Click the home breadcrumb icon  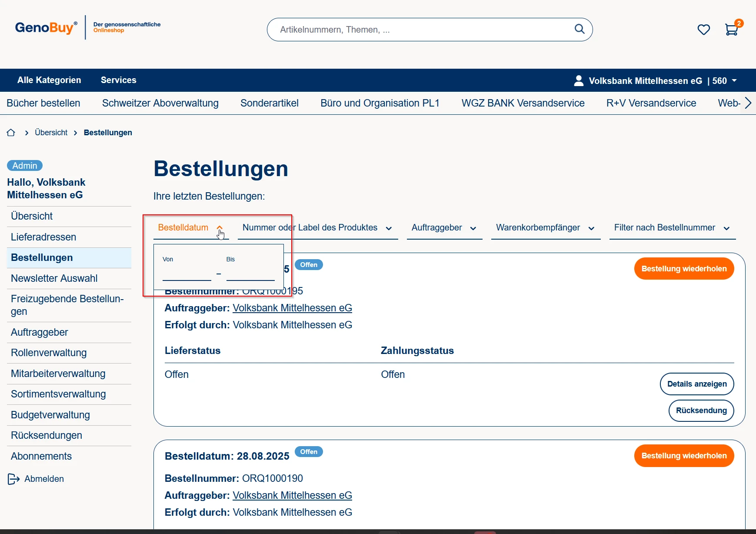click(x=11, y=133)
